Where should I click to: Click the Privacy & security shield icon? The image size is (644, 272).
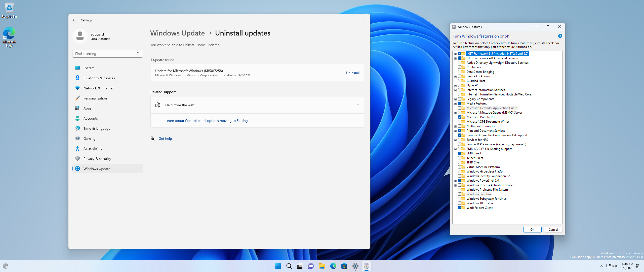point(77,159)
